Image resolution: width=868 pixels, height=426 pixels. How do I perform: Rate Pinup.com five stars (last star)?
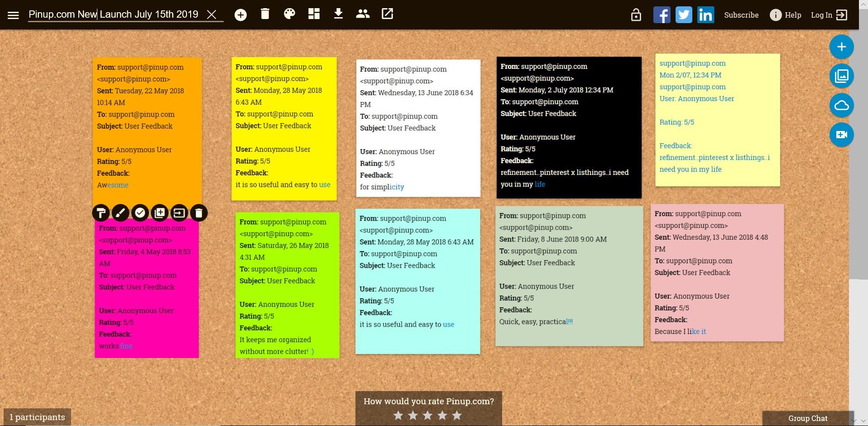click(457, 415)
